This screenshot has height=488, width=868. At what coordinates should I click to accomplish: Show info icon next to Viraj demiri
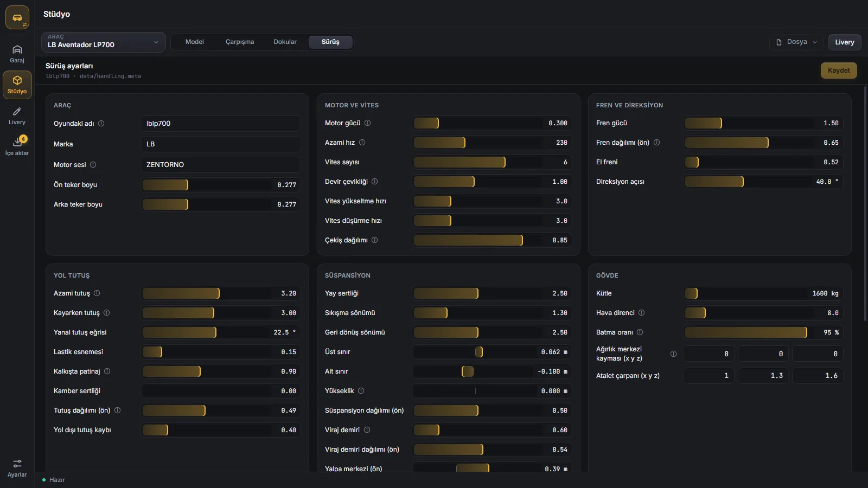[367, 430]
